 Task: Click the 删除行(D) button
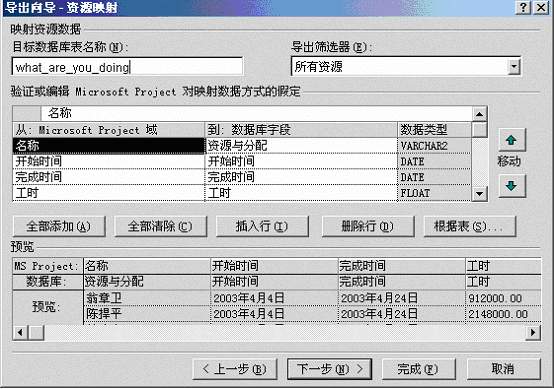click(368, 226)
